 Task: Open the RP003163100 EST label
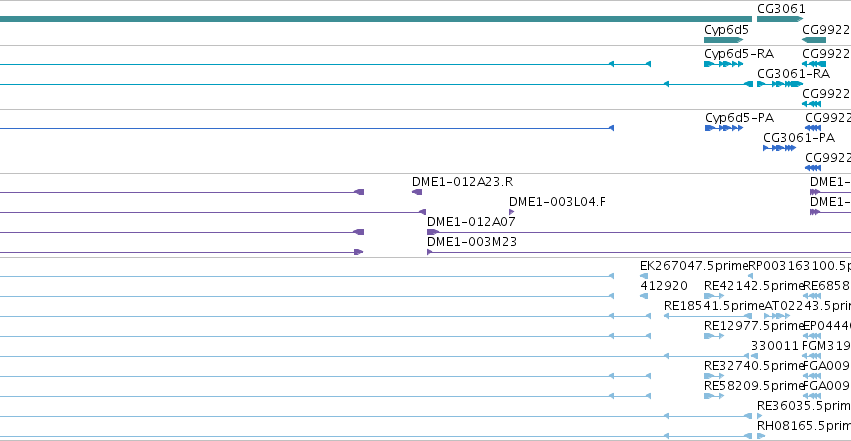tap(799, 266)
